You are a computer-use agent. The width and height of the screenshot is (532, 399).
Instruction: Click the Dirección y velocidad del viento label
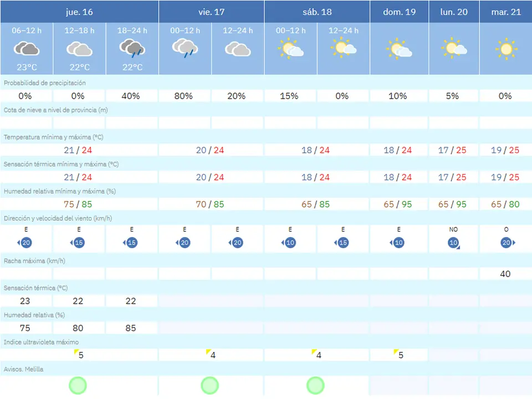point(58,218)
